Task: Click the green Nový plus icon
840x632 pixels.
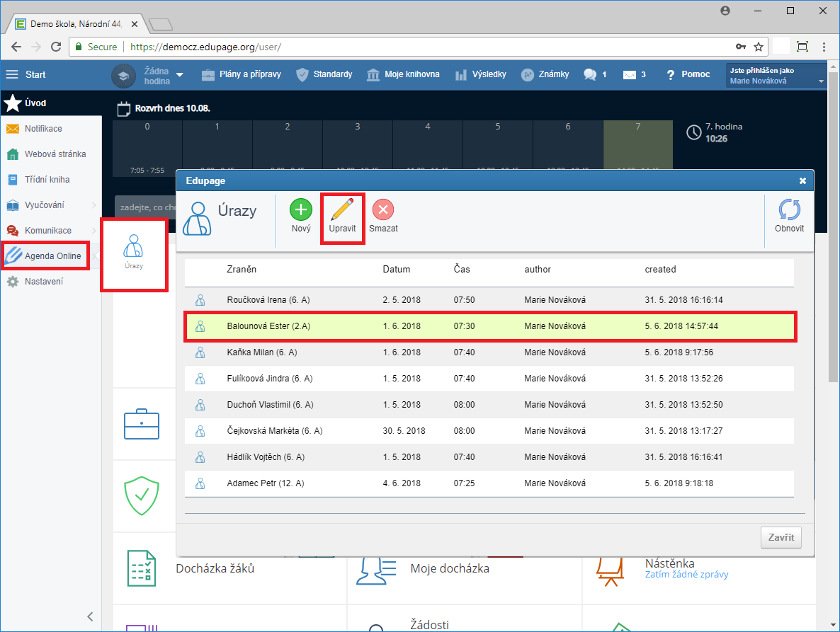Action: pyautogui.click(x=301, y=209)
